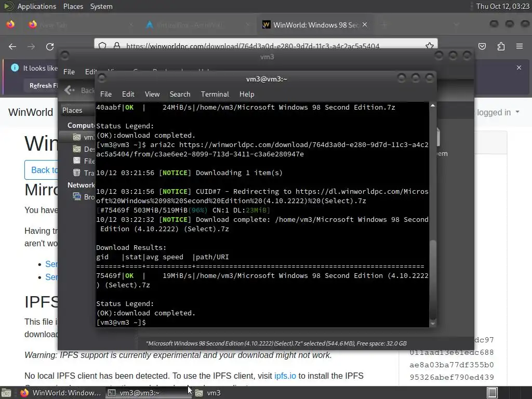Open Firefox hamburger application menu
The height and width of the screenshot is (399, 532).
pyautogui.click(x=520, y=46)
